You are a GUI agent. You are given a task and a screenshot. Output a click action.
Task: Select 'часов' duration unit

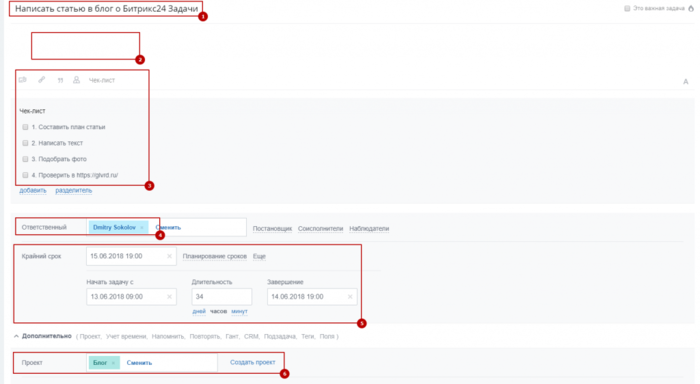(x=218, y=311)
